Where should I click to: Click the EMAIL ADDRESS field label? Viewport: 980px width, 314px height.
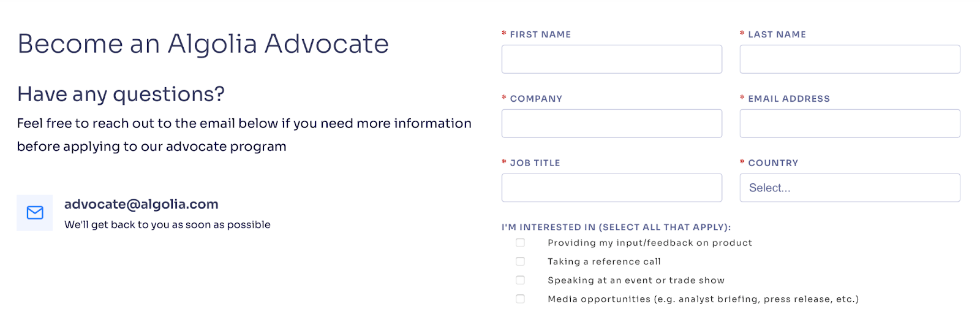pos(788,99)
